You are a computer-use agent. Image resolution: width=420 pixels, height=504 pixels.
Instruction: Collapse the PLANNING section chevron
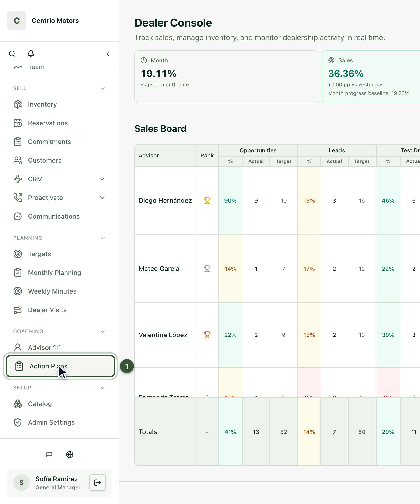point(103,238)
